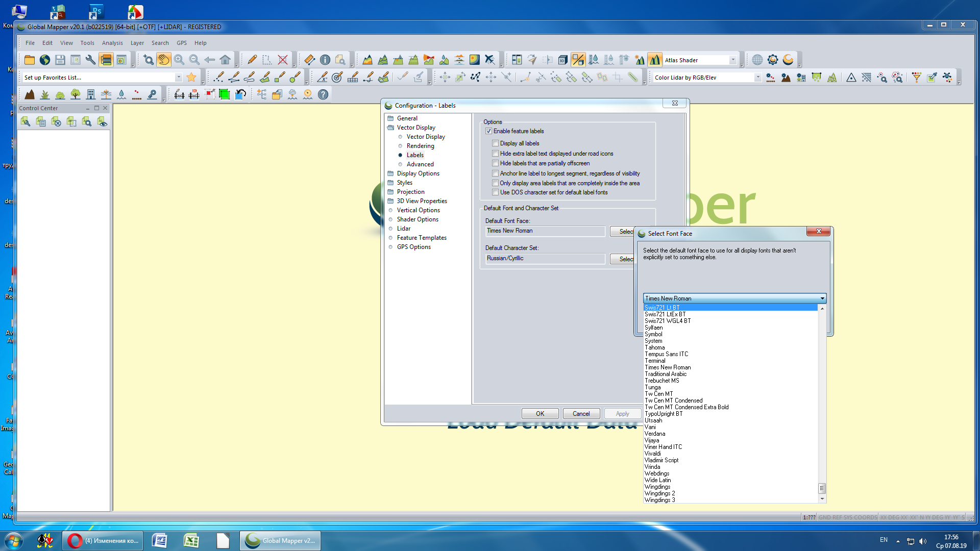The image size is (980, 551).
Task: Enable Hide labels that are partially offscreen
Action: pyautogui.click(x=495, y=163)
